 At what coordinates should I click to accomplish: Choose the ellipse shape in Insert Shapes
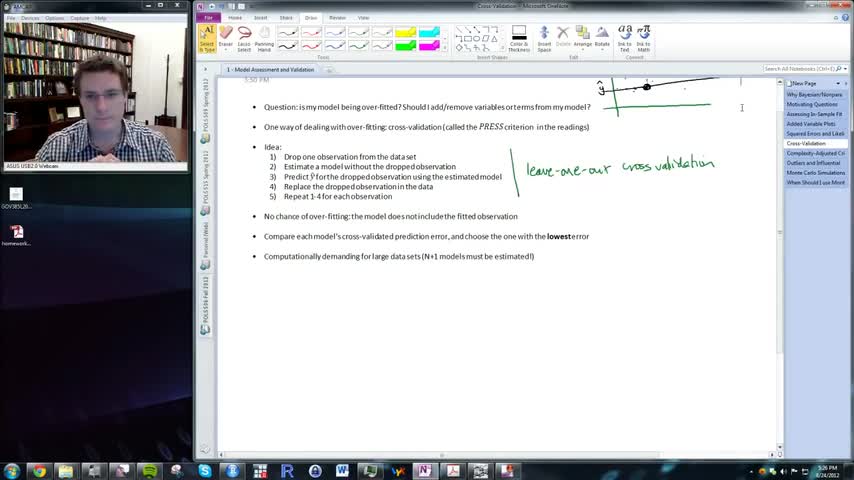click(x=477, y=39)
